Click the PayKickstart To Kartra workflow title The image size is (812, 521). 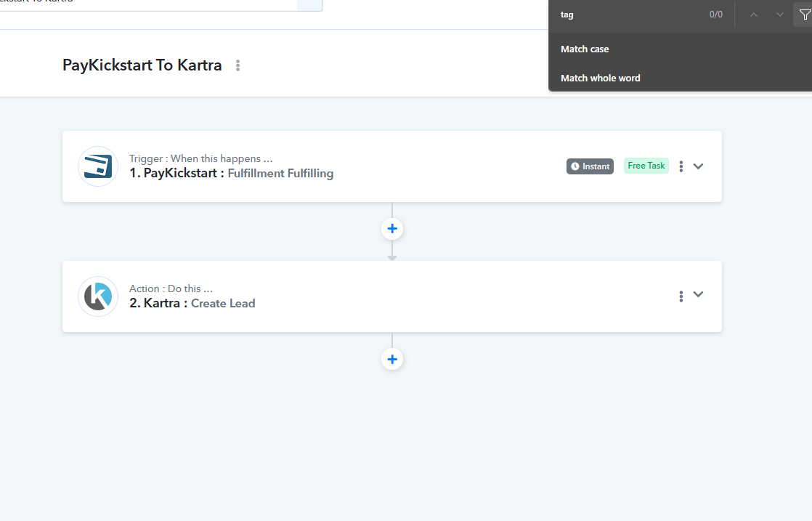[x=142, y=65]
